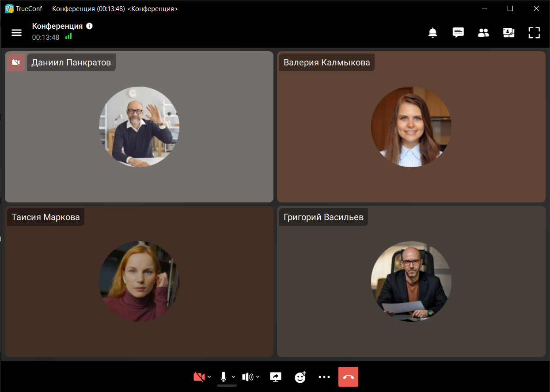
Task: Expand speaker device options arrow
Action: point(258,377)
